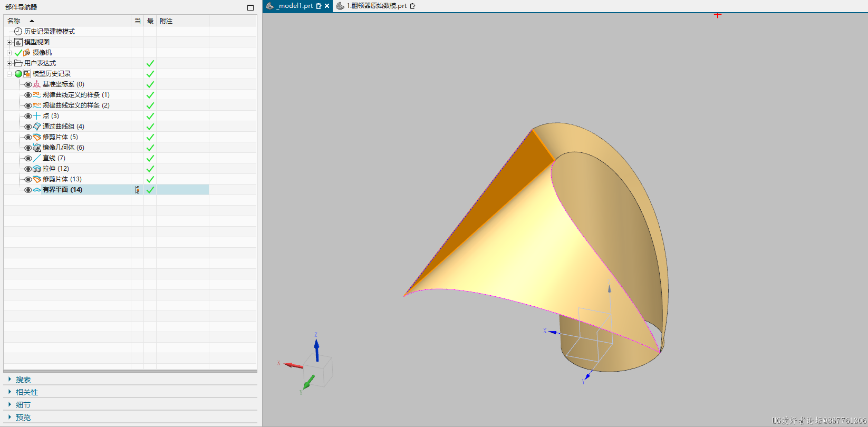Image resolution: width=868 pixels, height=427 pixels.
Task: Toggle eye icon of 通过曲线组 (4)
Action: tap(28, 127)
